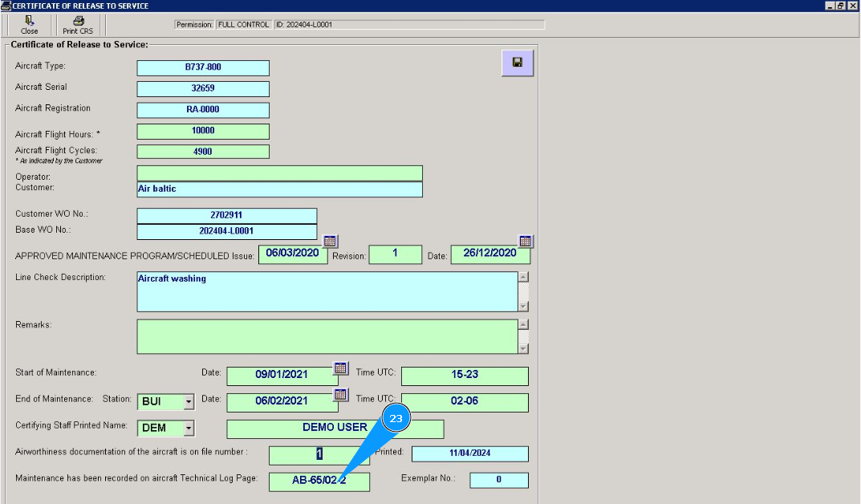Screen dimensions: 861x504
Task: Expand the Certifying Staff DEM dropdown
Action: tap(189, 429)
